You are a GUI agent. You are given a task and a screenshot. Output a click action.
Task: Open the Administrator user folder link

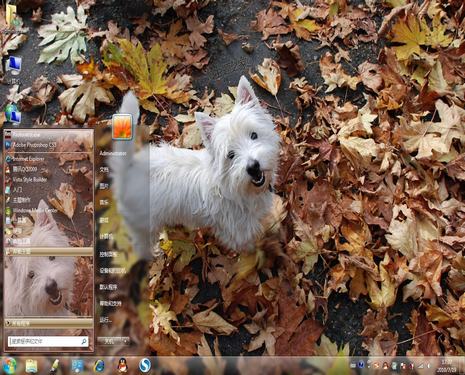click(113, 153)
